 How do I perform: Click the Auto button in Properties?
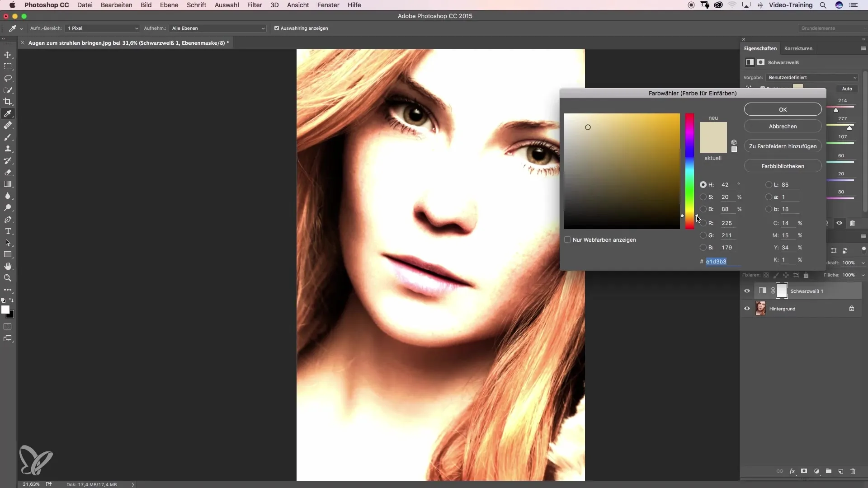pyautogui.click(x=847, y=89)
